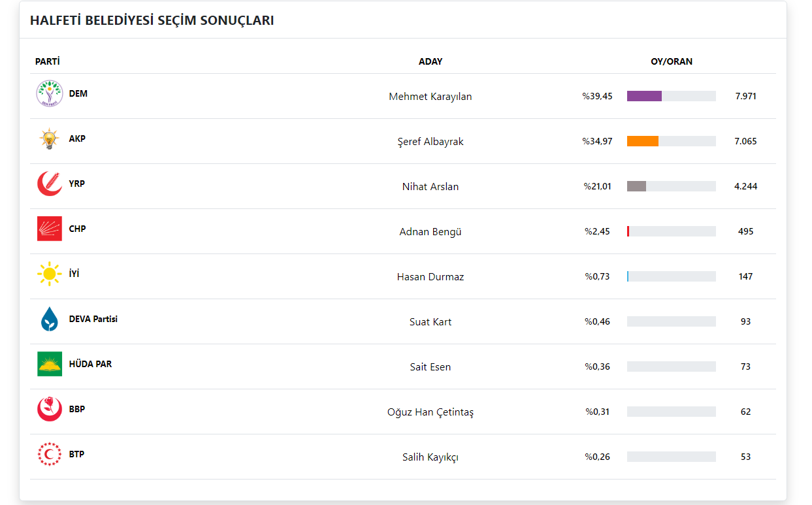Select candidate name Şeref Albayrak
Screen dimensions: 812x505
click(430, 142)
